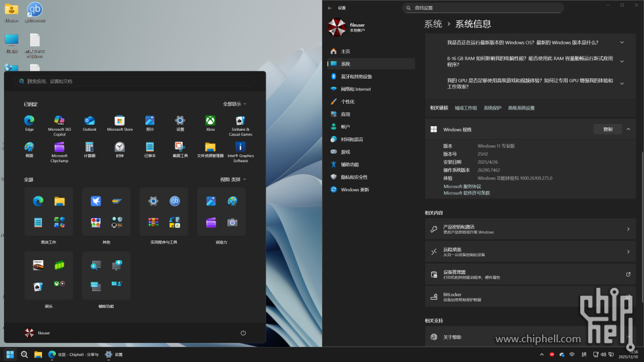Open the Photos (照片) pinned app

(x=150, y=123)
